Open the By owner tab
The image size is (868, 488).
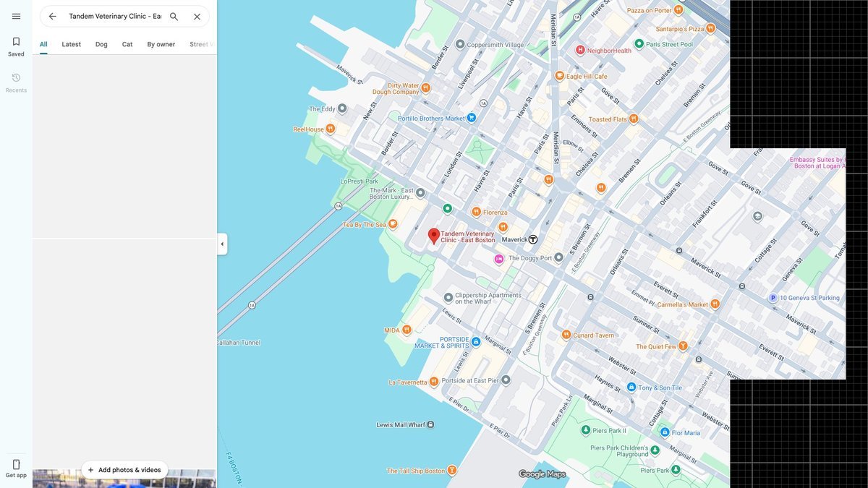click(161, 44)
